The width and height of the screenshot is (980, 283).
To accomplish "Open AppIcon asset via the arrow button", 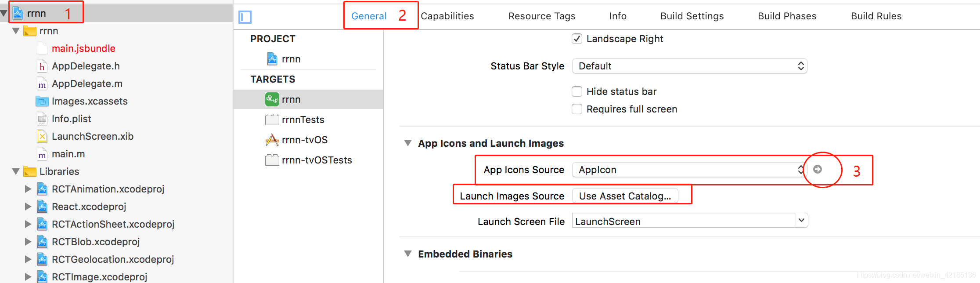I will click(818, 169).
